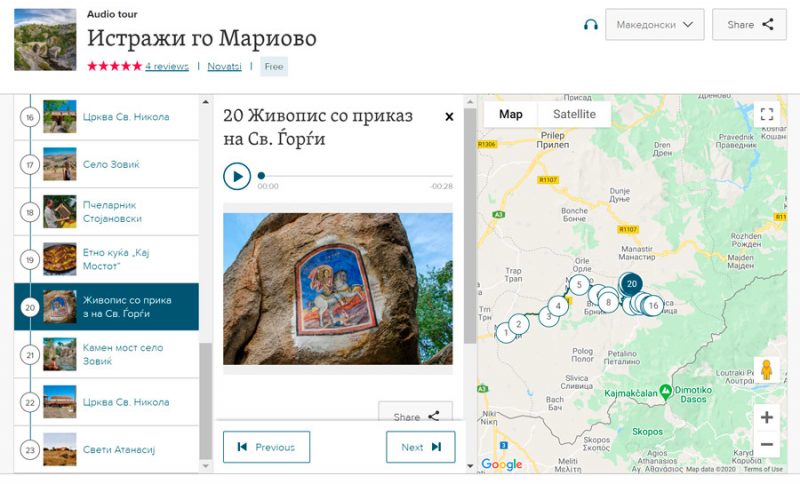Switch to Map view tab
The image size is (800, 484).
click(x=510, y=114)
